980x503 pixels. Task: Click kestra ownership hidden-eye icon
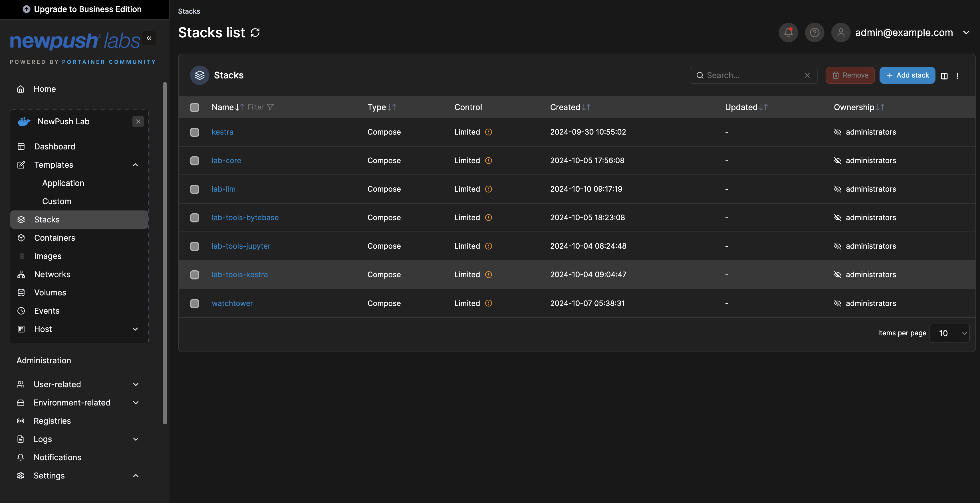[837, 132]
